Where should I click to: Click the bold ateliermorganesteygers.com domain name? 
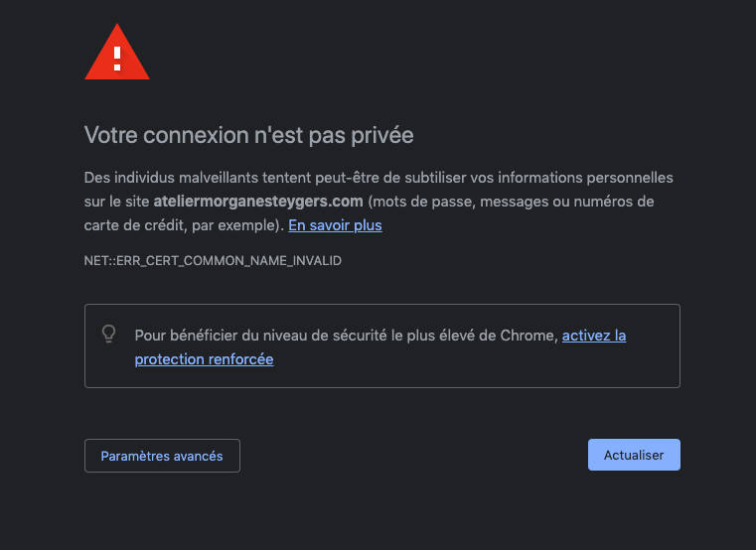[258, 202]
